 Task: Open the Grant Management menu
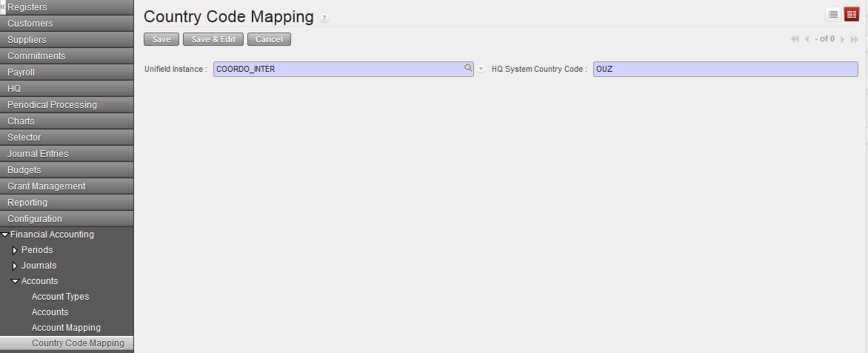[46, 186]
